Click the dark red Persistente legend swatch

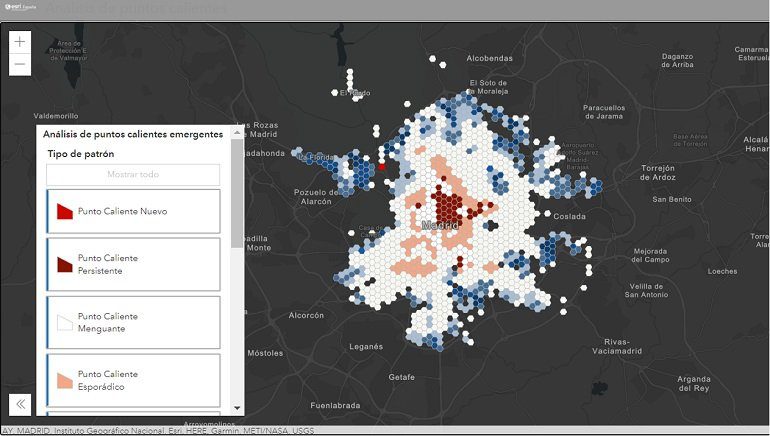pyautogui.click(x=65, y=265)
